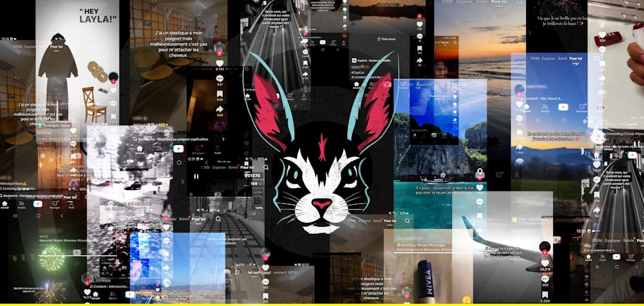Like the airplane wing video with 22,9 K

tap(545, 263)
